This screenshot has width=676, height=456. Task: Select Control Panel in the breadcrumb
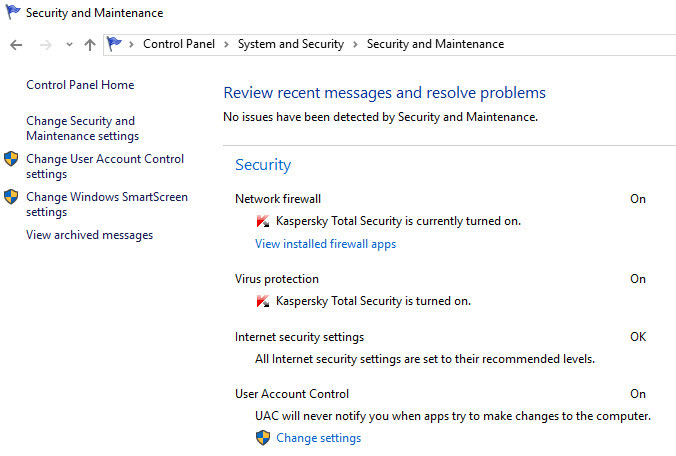click(178, 44)
